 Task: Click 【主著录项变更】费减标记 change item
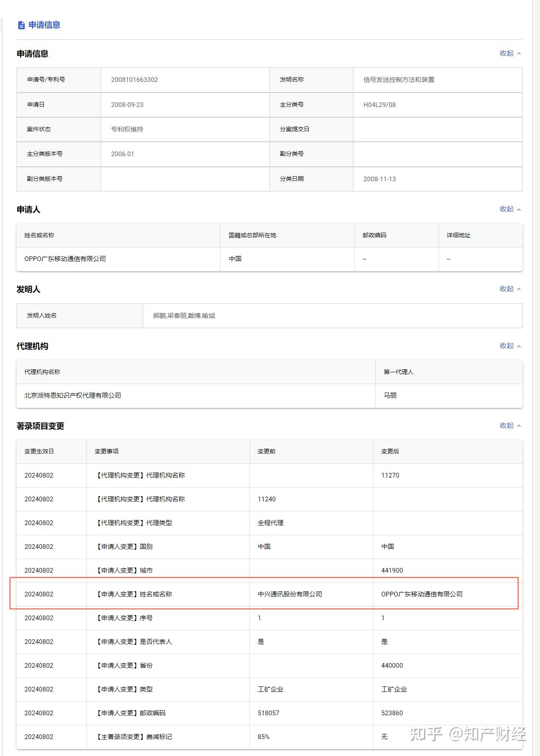pos(133,737)
